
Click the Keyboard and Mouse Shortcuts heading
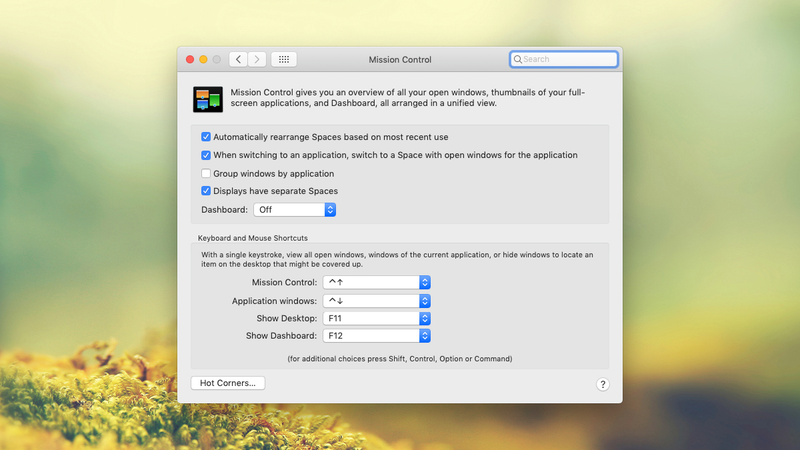point(253,238)
